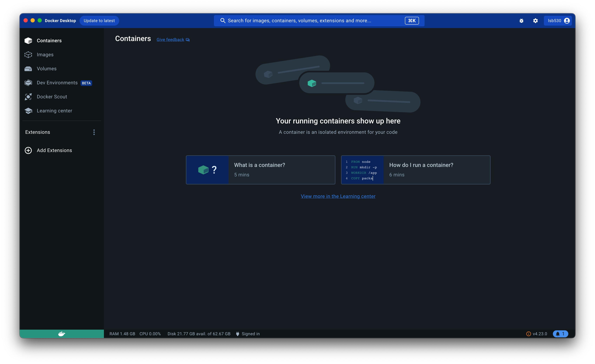Open View more in the Learning center link
This screenshot has height=364, width=595.
338,196
